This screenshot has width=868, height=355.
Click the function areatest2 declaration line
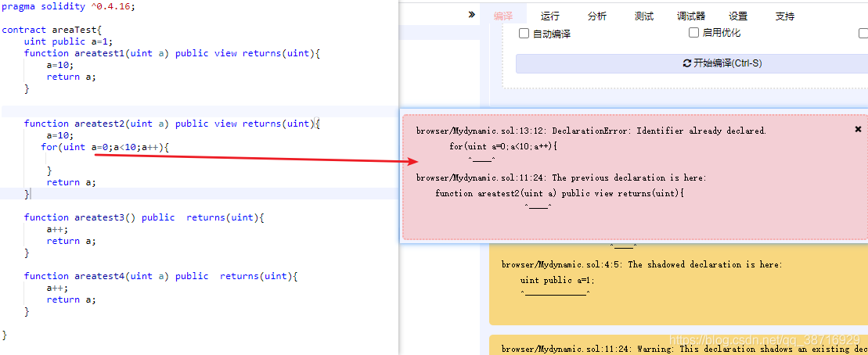172,124
